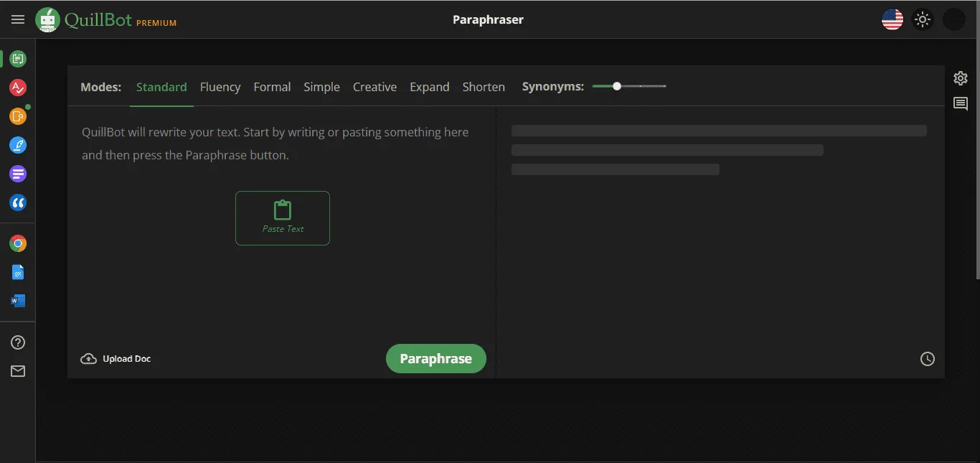Open the Help question mark icon
The width and height of the screenshot is (980, 463).
pyautogui.click(x=18, y=342)
